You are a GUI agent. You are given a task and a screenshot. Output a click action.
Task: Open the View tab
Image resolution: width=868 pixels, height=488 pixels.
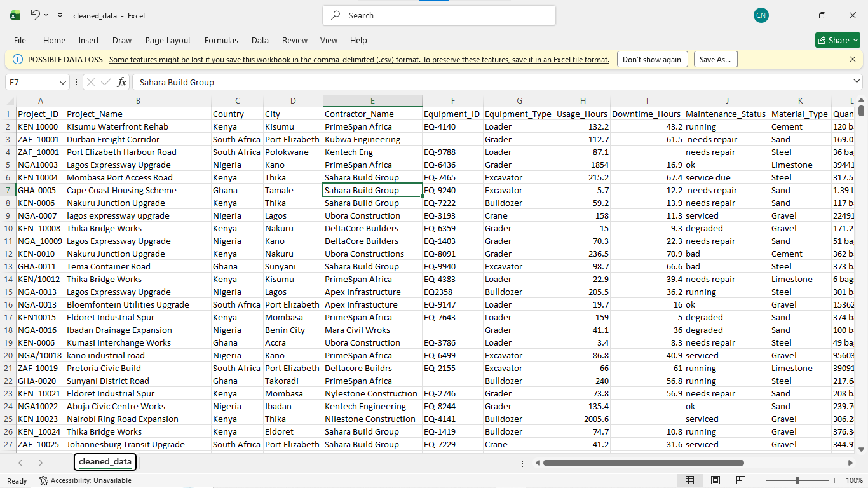329,40
